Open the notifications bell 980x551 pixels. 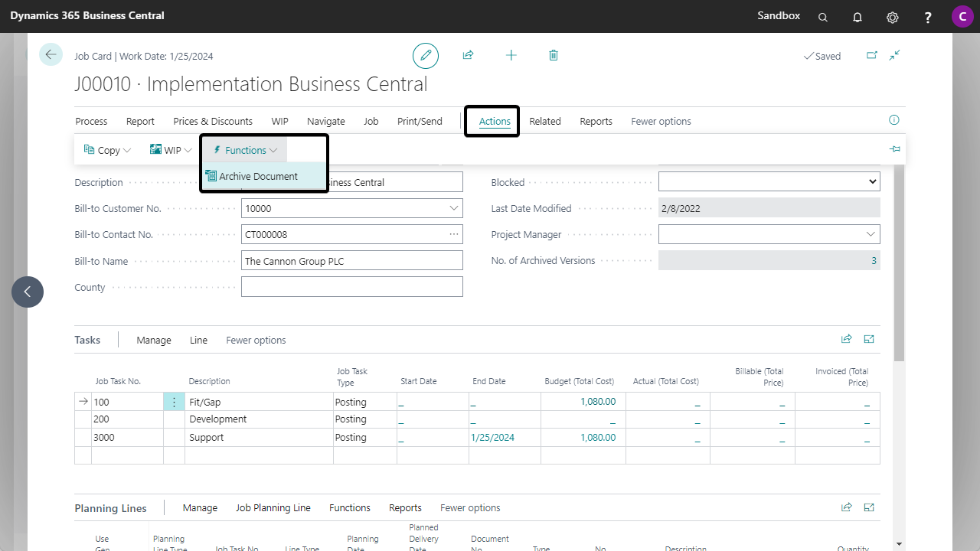coord(857,17)
